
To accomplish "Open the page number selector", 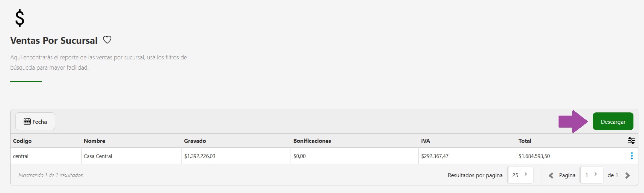I will 591,175.
